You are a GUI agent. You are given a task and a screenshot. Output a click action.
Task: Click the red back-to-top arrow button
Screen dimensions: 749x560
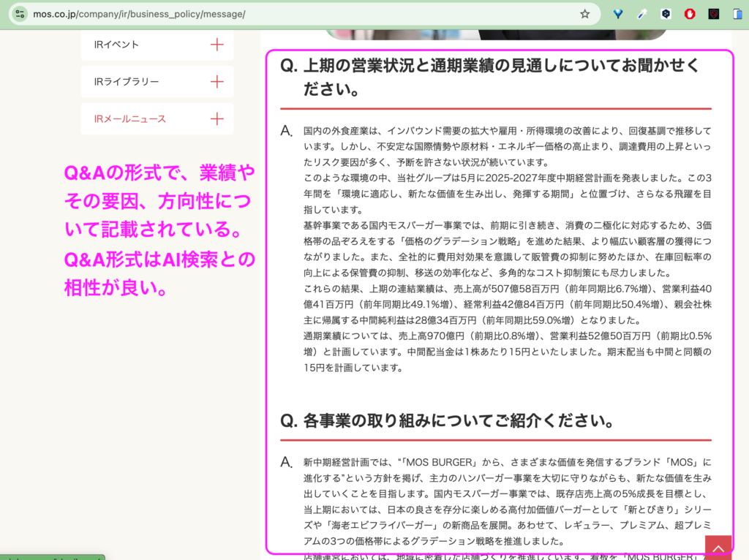point(718,547)
